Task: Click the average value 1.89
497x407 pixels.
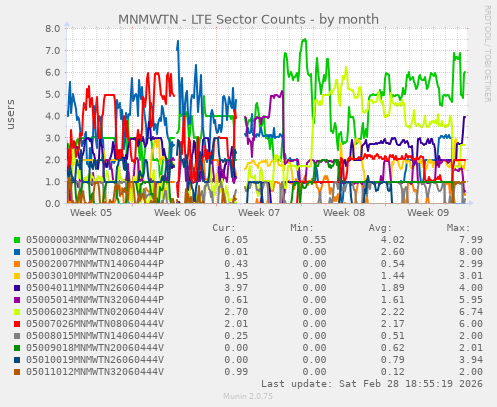Action: click(x=393, y=288)
